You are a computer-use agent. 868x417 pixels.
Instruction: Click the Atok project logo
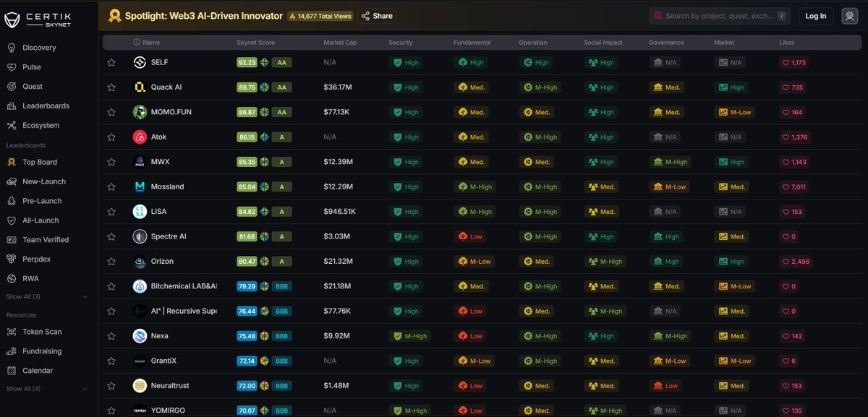140,137
